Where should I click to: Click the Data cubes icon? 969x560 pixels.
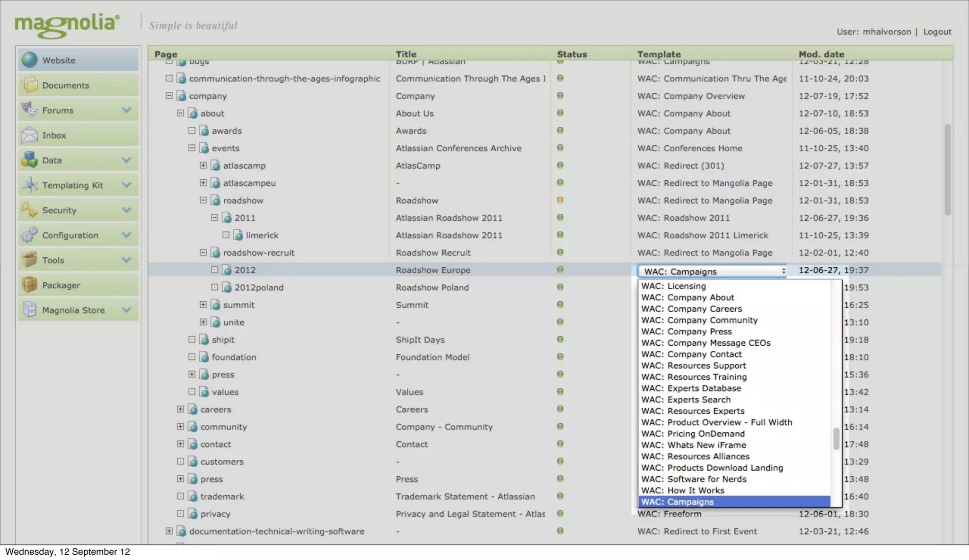coord(29,160)
